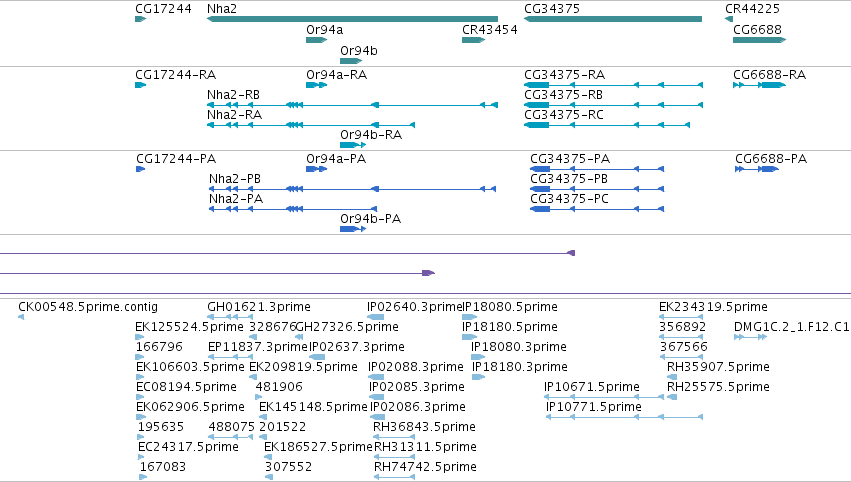Viewport: 851px width, 482px height.
Task: Select the EK125524.5prime EST label
Action: click(x=189, y=327)
